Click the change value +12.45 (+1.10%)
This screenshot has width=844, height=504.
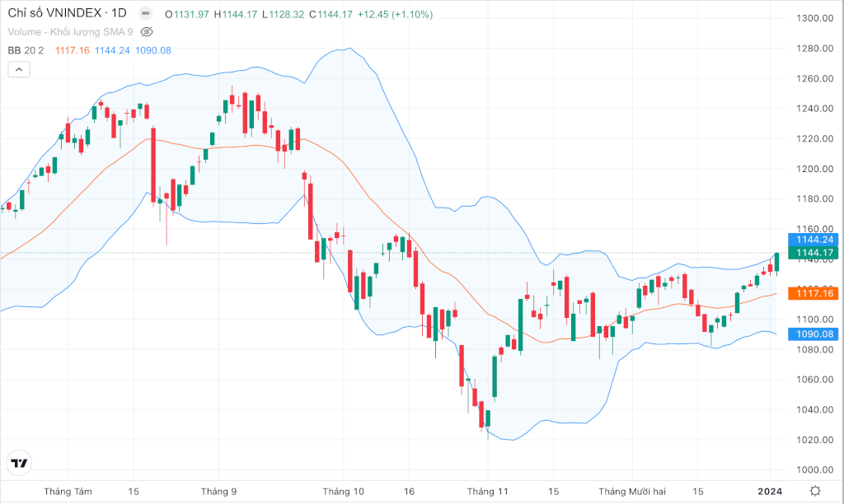[x=395, y=15]
